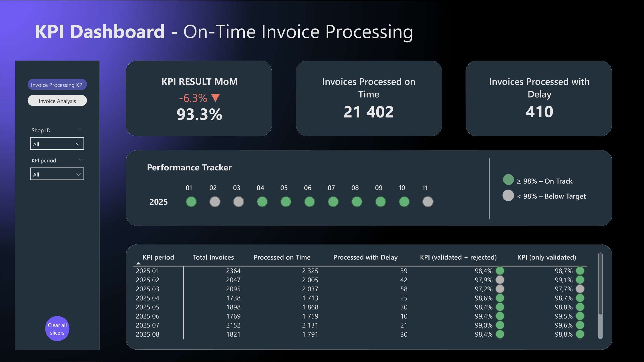Click gray Below Target legend circle
Viewport: 644px width, 362px height.
tap(508, 196)
